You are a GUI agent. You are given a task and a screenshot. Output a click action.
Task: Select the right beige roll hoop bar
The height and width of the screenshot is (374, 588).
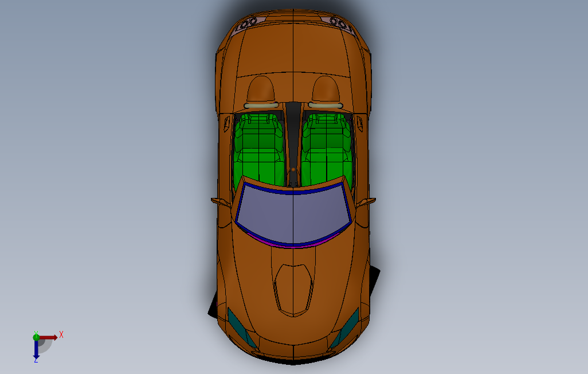click(326, 106)
